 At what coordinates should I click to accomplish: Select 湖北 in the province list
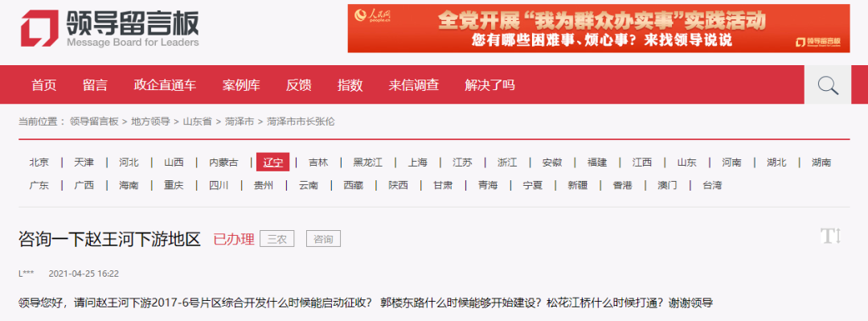pos(776,163)
